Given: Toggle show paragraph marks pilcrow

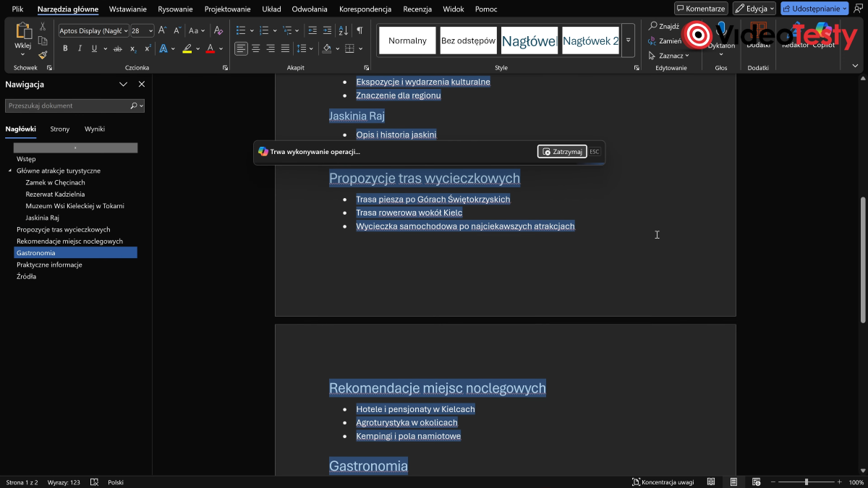Looking at the screenshot, I should [359, 30].
